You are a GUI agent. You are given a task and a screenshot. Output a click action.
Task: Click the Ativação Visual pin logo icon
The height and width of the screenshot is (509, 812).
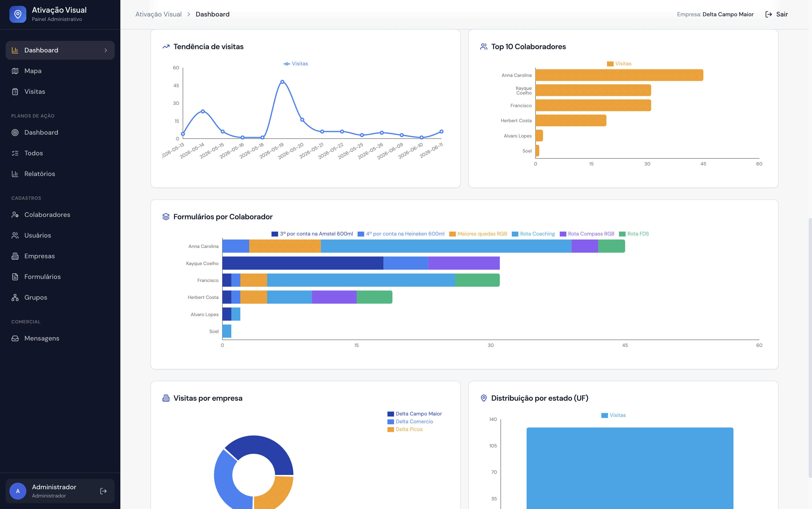(x=18, y=14)
